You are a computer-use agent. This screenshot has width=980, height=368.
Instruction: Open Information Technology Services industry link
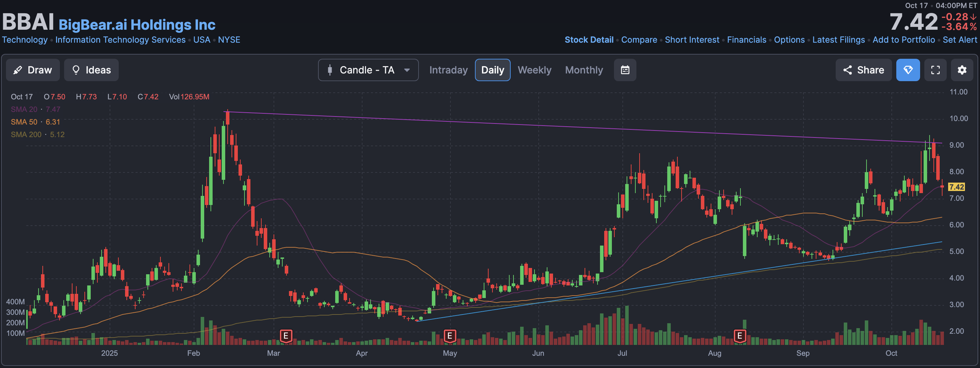point(120,40)
